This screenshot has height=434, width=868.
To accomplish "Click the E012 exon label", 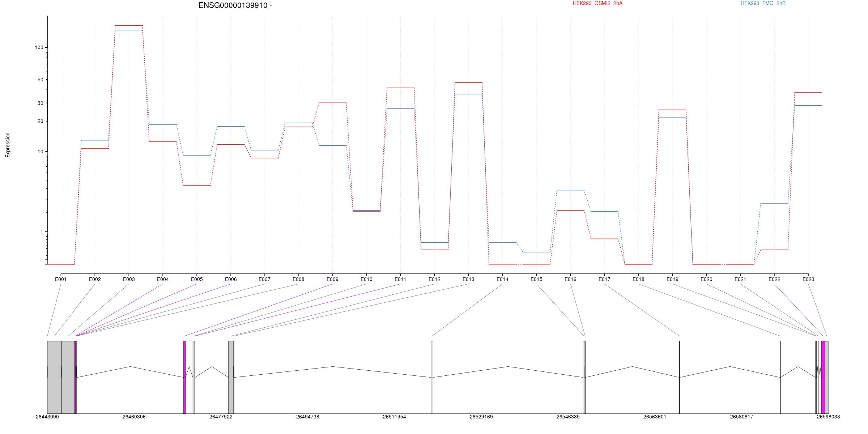I will 434,279.
